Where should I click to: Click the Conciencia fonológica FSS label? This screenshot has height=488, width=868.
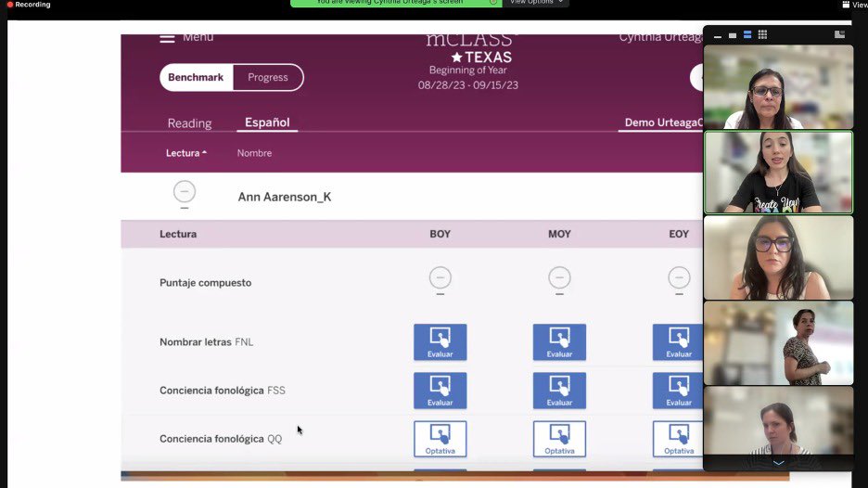pyautogui.click(x=223, y=390)
